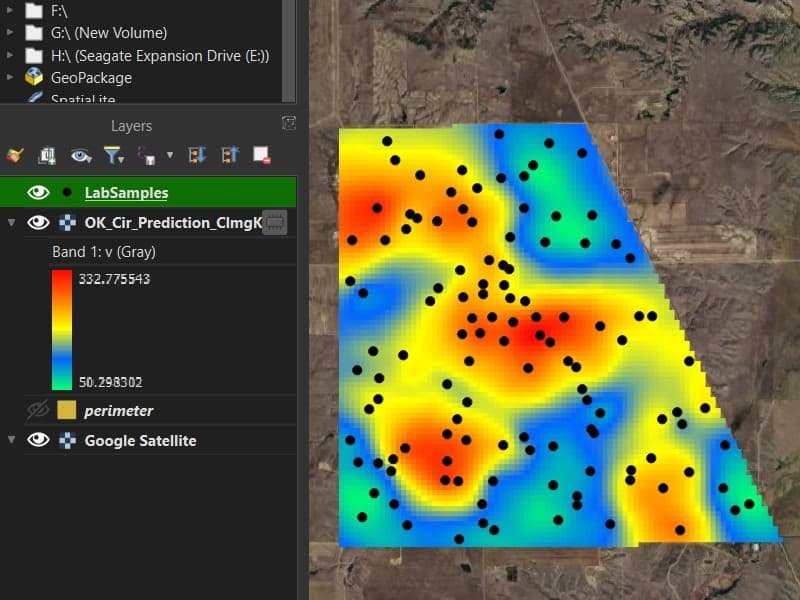Click the H:\ Seagate drive folder icon
Screen dimensions: 800x600
coord(34,55)
